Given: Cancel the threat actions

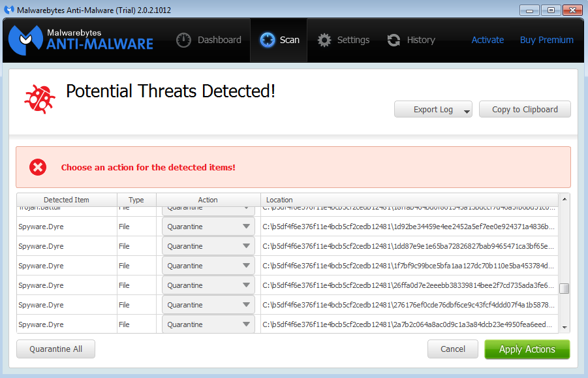Looking at the screenshot, I should click(x=453, y=349).
